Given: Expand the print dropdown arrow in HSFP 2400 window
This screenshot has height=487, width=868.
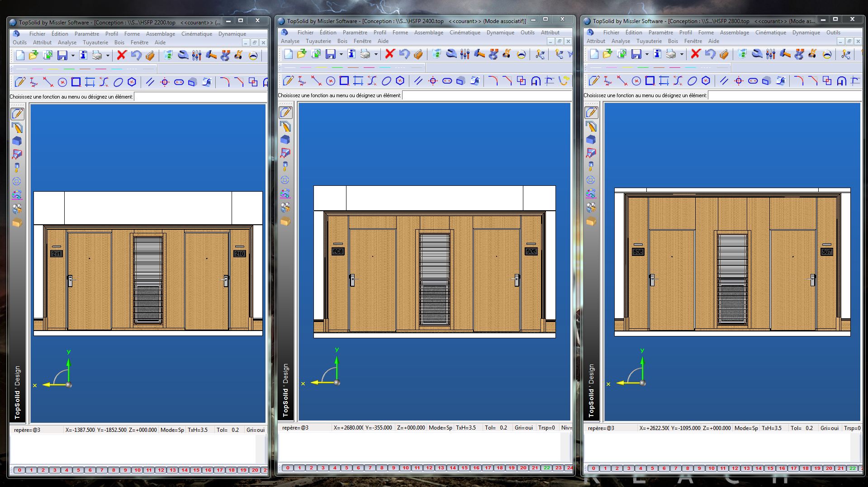Looking at the screenshot, I should point(376,55).
